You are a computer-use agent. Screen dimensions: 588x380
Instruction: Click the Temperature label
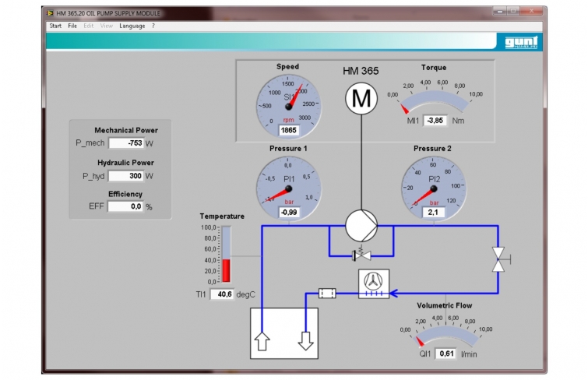pyautogui.click(x=222, y=216)
